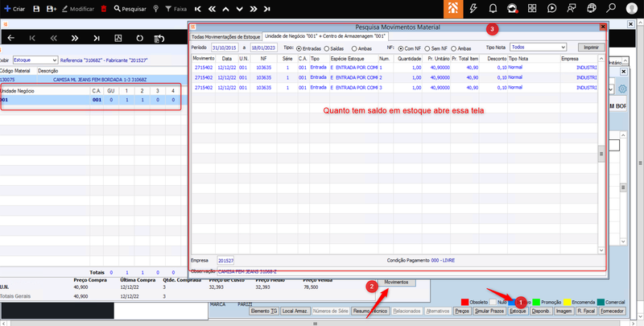Select the Sem NF radio button
This screenshot has width=644, height=326.
pyautogui.click(x=427, y=48)
